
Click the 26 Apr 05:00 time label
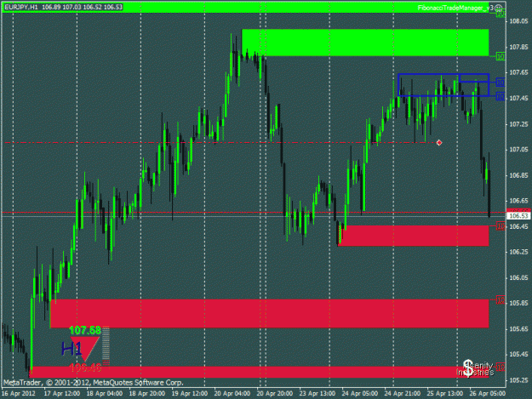(487, 394)
